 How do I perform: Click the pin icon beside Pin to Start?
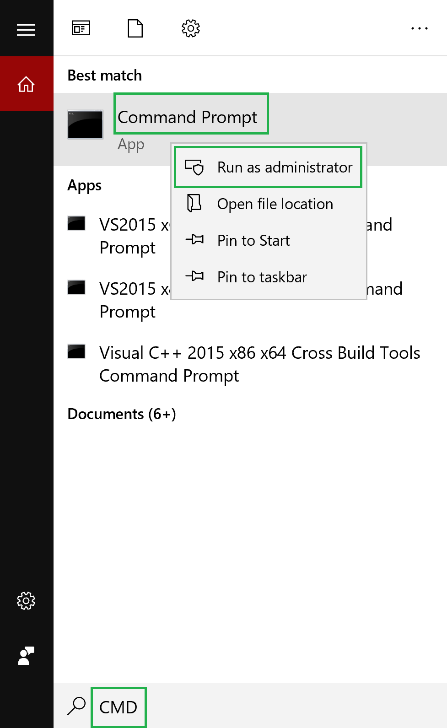(x=194, y=240)
